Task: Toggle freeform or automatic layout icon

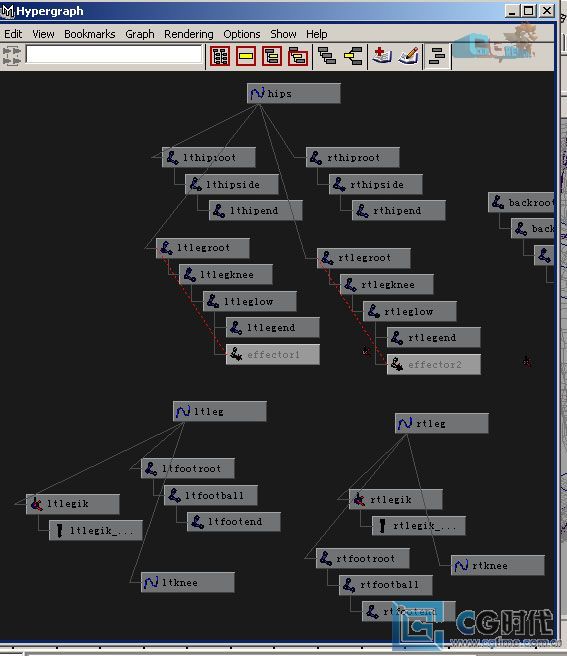Action: pyautogui.click(x=437, y=56)
